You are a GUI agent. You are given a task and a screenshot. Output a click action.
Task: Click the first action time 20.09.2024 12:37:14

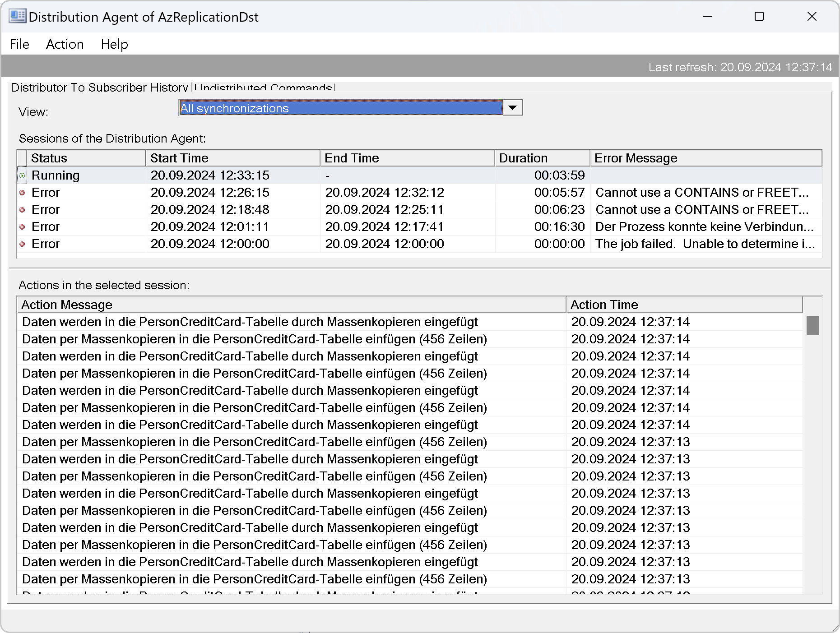[631, 322]
